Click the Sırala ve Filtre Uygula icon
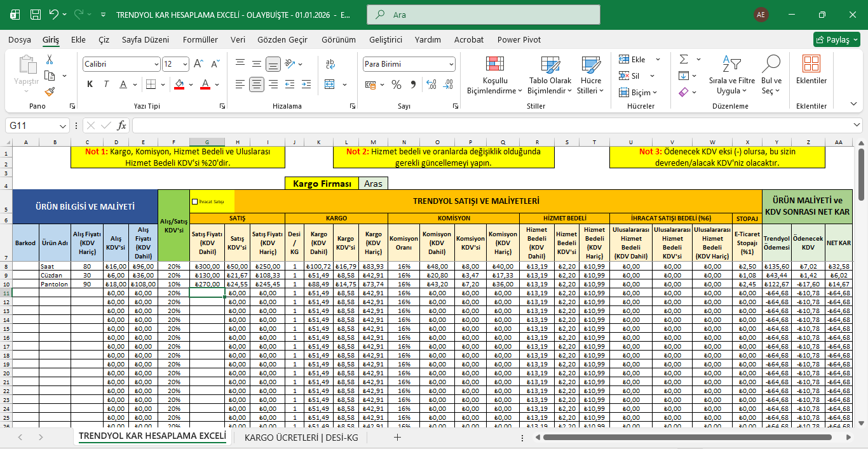 (731, 64)
